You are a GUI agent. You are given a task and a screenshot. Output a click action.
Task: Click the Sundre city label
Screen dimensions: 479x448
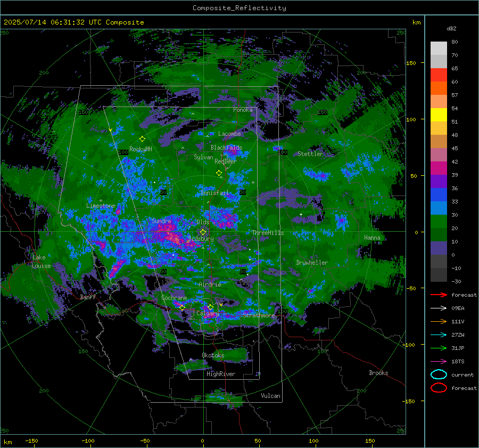(x=161, y=221)
